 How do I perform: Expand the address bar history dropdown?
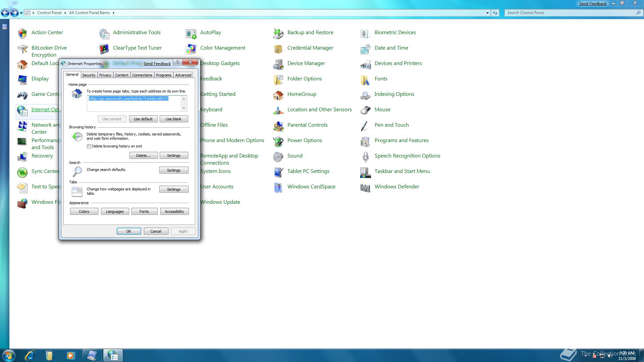point(487,13)
